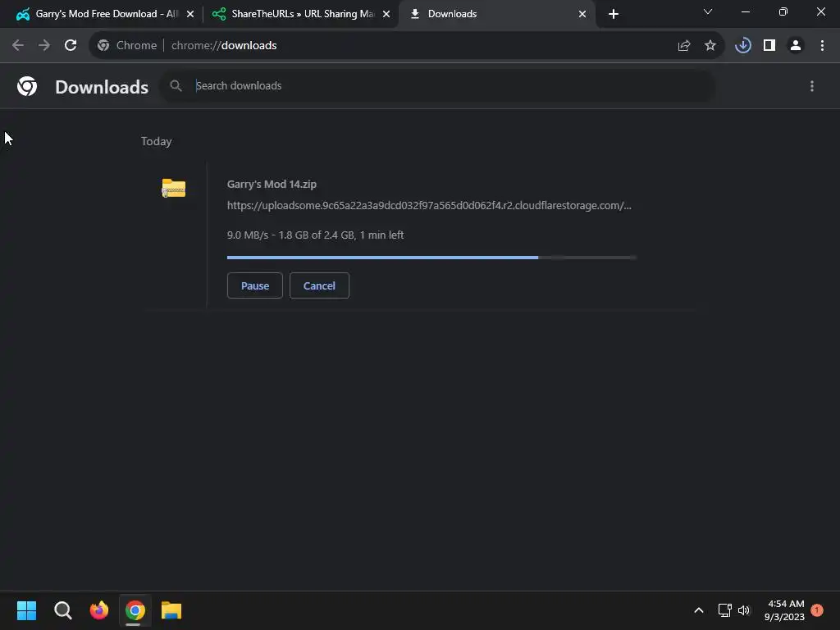Click the Garry's Mod 14.zip file name
This screenshot has width=840, height=630.
click(x=272, y=185)
